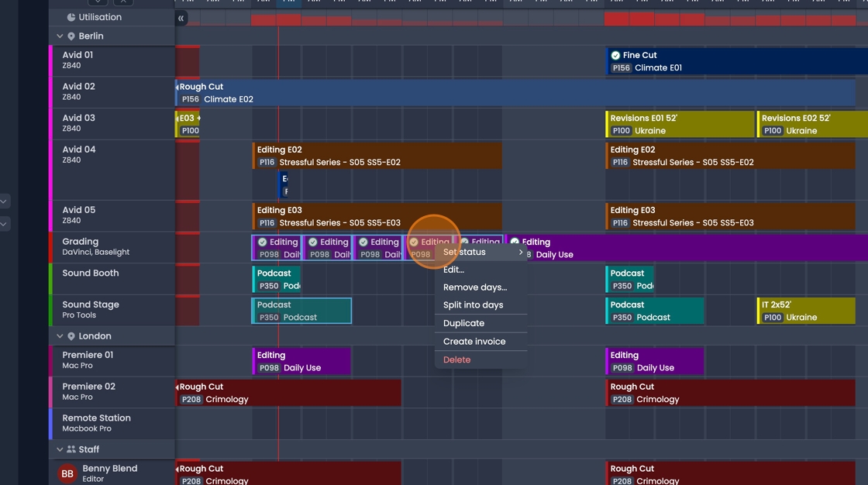Screen dimensions: 868x485
Task: Click the Berlin location pin icon
Action: (71, 36)
